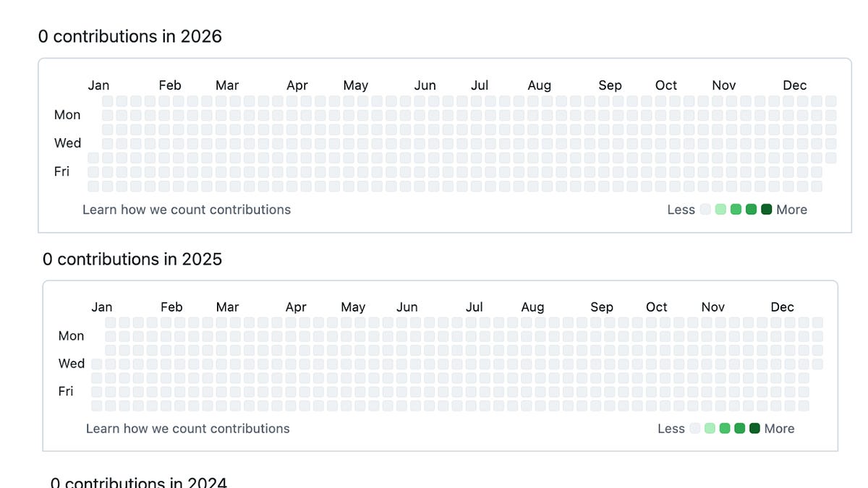Select the second green legend square in 2026

[736, 210]
